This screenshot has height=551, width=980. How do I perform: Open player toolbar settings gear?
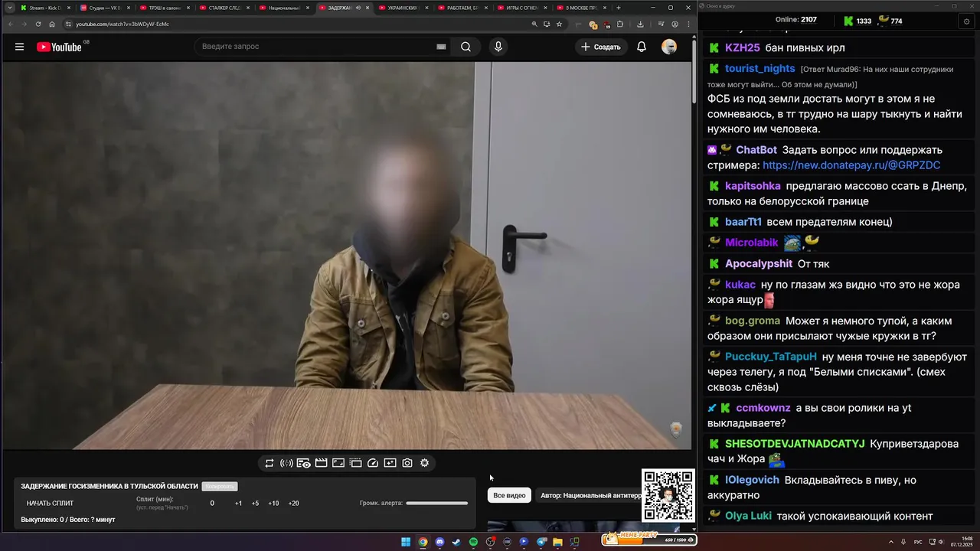[425, 463]
